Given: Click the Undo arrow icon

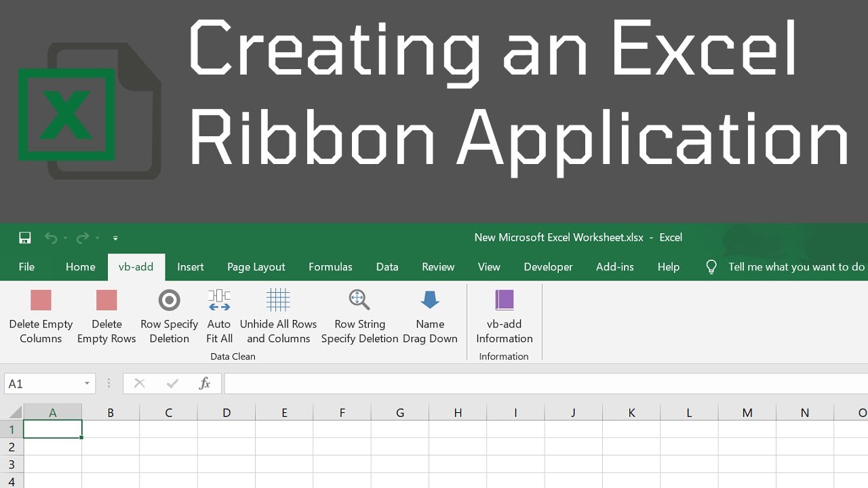Looking at the screenshot, I should [x=51, y=238].
